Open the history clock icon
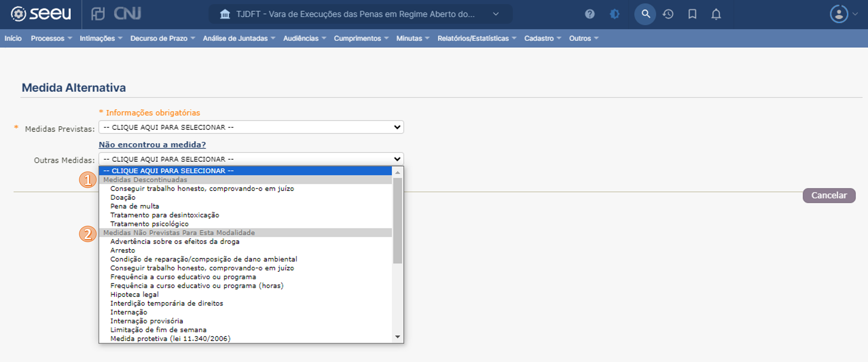Screen dimensions: 868x362 (668, 14)
